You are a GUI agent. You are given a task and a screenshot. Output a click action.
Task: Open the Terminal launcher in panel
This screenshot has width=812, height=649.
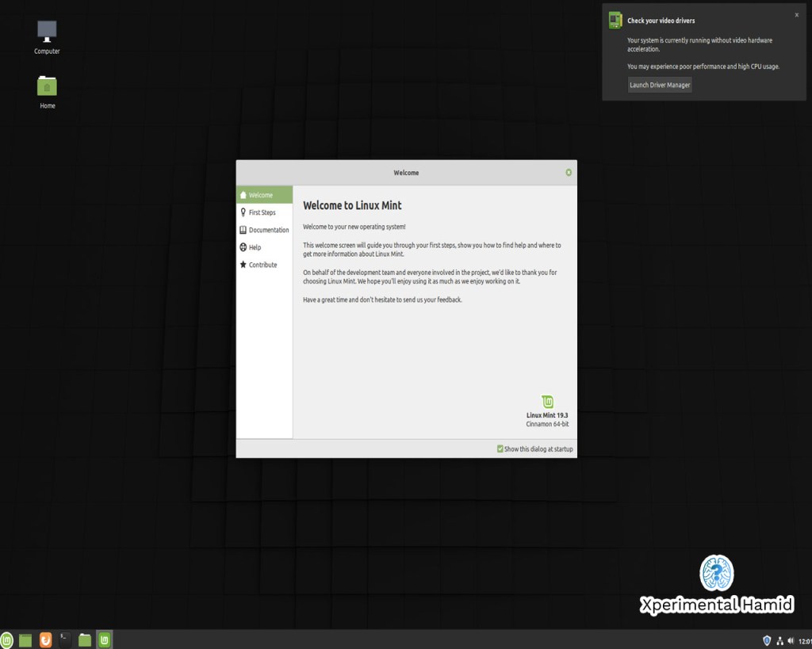[x=65, y=639]
